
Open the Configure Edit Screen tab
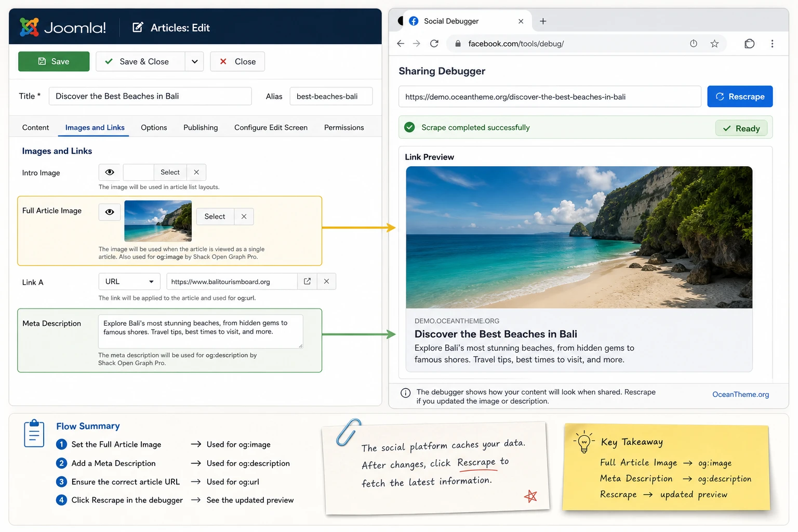[271, 127]
